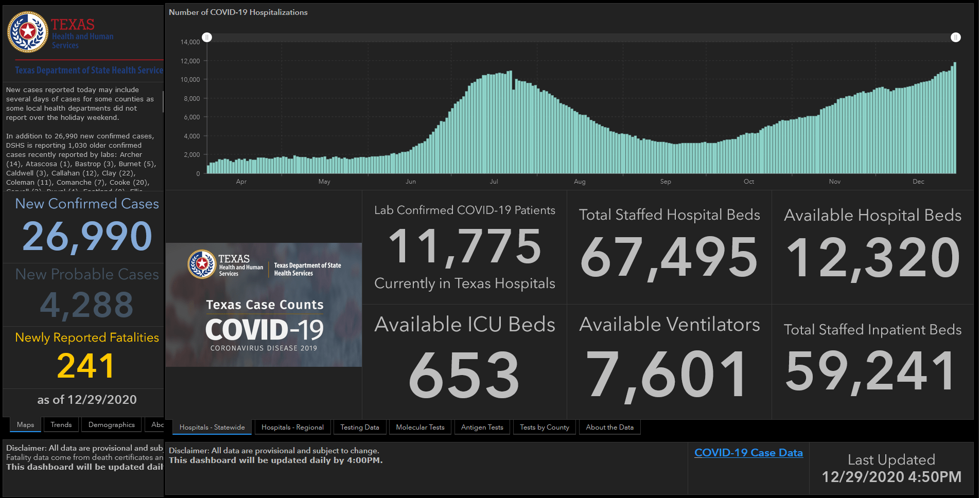Click the Dec label on the chart axis
Screen dimensions: 980x498
point(918,182)
